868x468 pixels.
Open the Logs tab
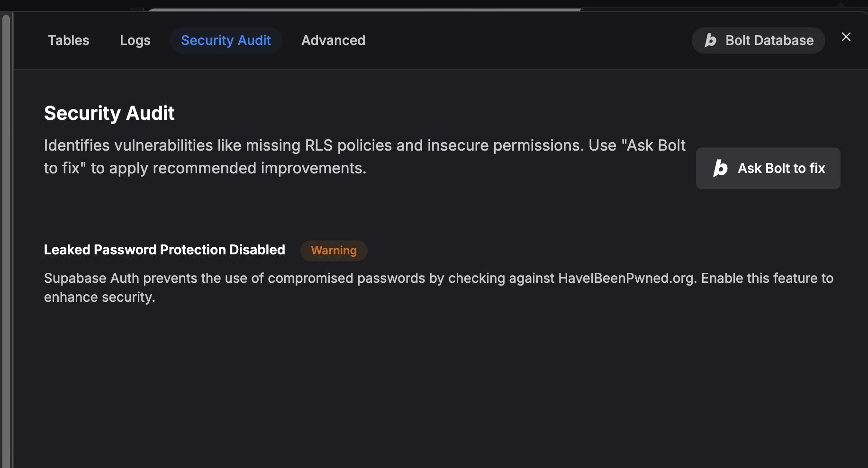tap(135, 40)
